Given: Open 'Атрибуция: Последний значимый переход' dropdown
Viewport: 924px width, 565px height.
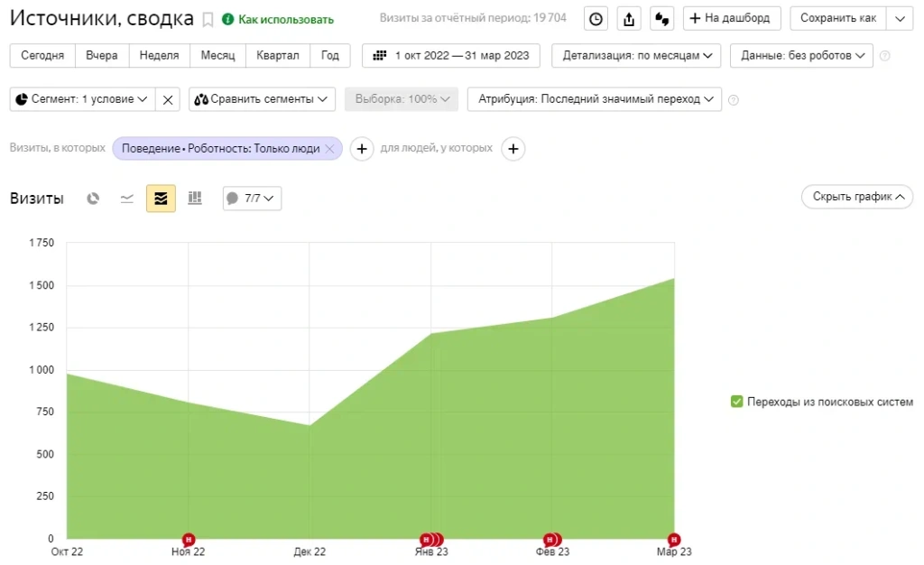Looking at the screenshot, I should (x=594, y=99).
